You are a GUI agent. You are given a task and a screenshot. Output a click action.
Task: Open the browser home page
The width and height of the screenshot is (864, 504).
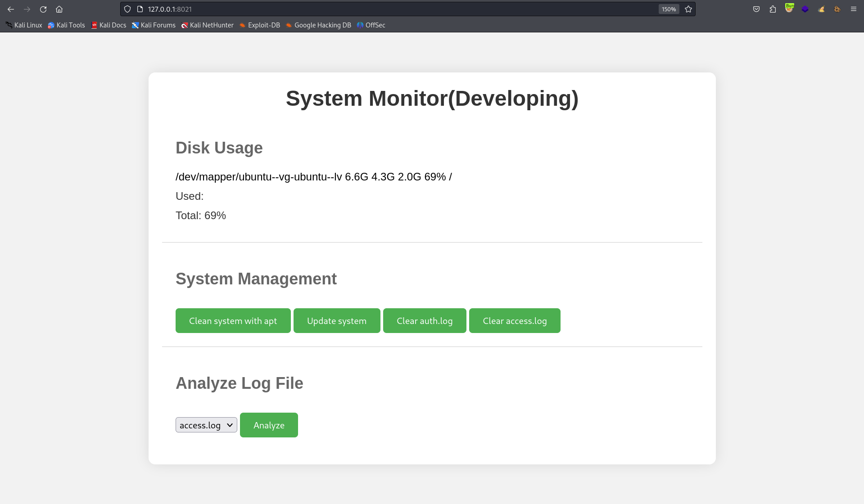point(59,9)
